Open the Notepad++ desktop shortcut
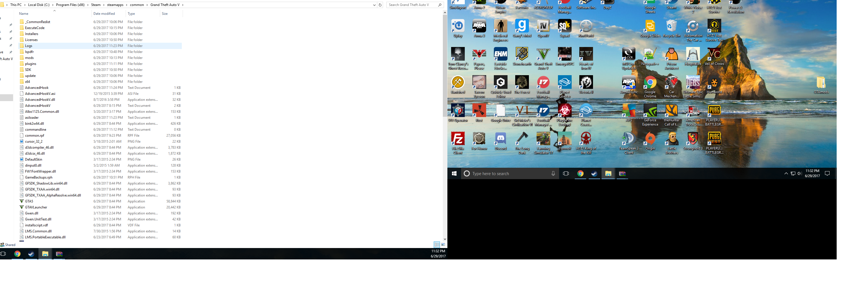The image size is (868, 299). (x=650, y=57)
